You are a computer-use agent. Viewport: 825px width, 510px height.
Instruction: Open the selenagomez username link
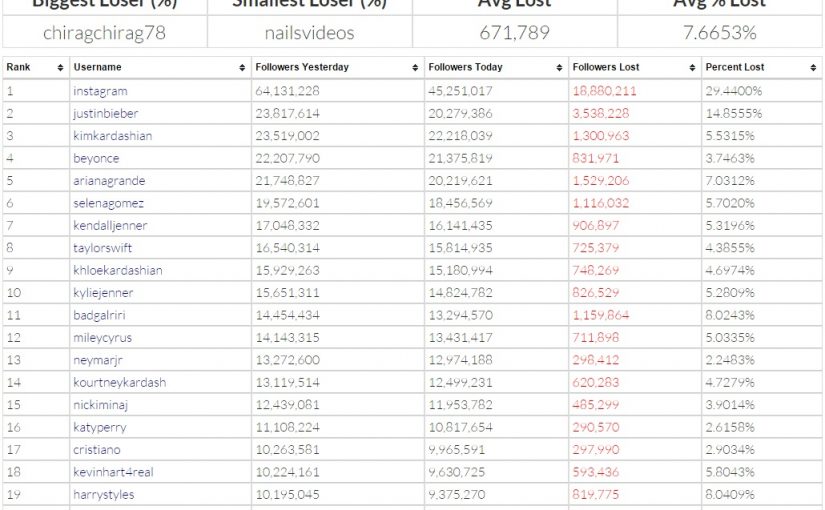[x=108, y=203]
